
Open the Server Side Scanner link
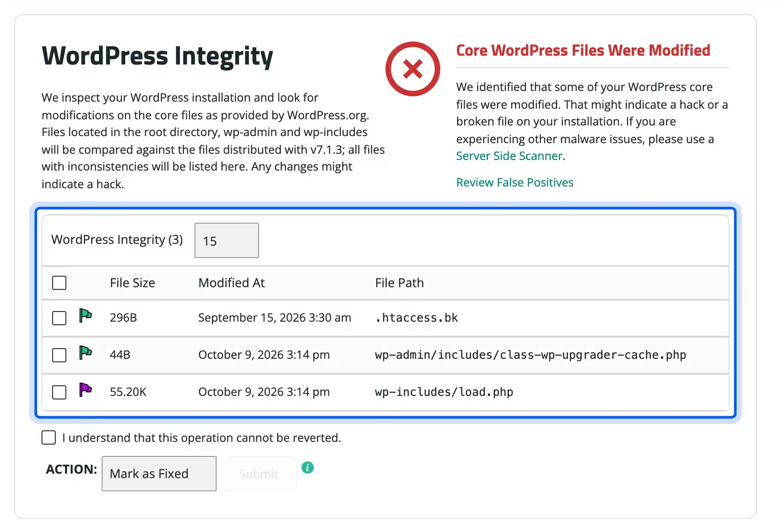click(509, 156)
